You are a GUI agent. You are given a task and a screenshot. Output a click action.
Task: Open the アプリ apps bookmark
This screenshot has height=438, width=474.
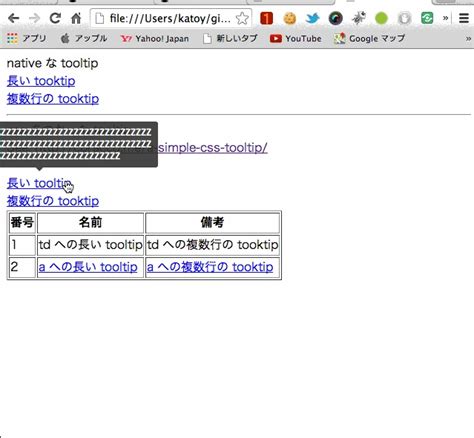tap(26, 39)
